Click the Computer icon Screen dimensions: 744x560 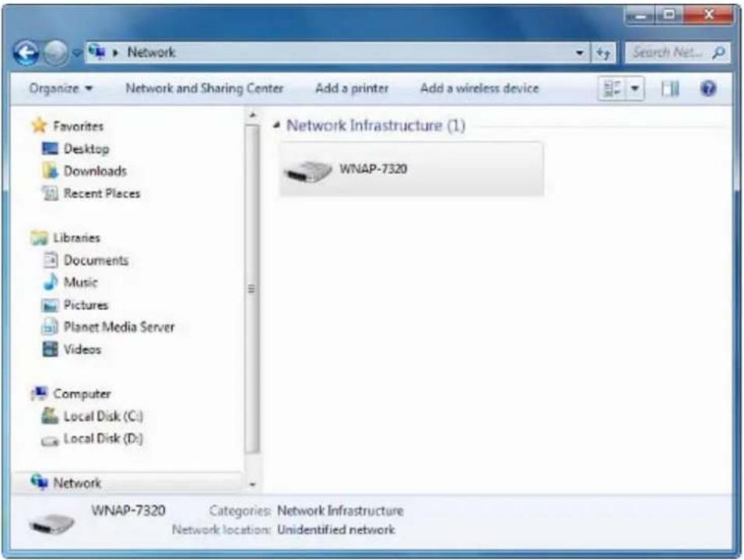(40, 393)
